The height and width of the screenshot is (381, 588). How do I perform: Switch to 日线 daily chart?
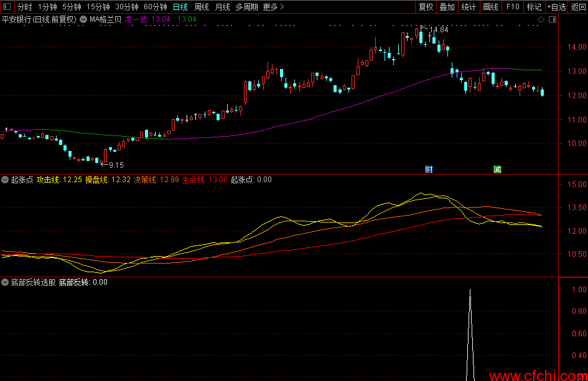[180, 7]
